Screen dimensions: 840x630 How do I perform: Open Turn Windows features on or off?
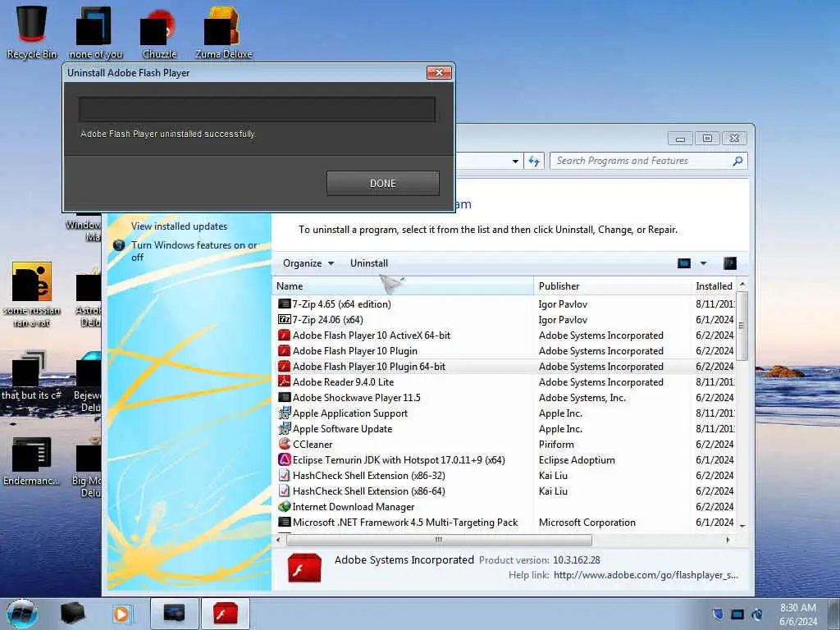tap(194, 251)
